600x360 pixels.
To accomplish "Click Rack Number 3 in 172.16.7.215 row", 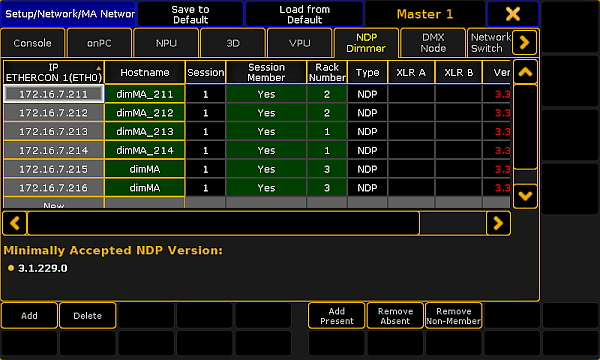I will [x=327, y=169].
